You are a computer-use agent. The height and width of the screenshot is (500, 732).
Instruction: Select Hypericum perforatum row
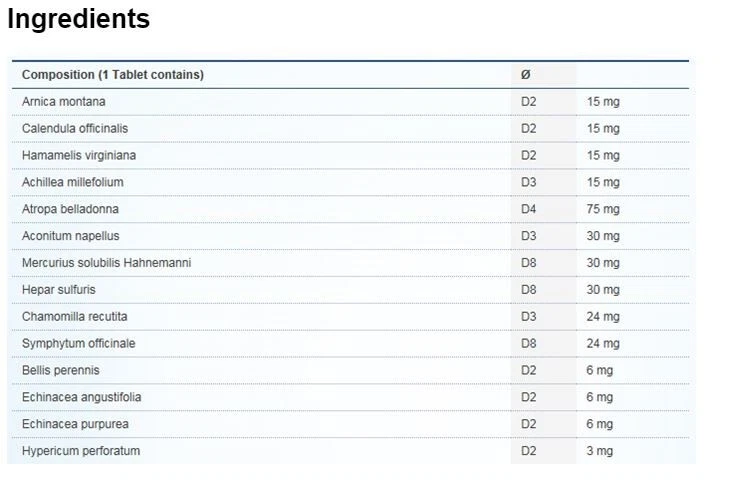click(x=81, y=451)
